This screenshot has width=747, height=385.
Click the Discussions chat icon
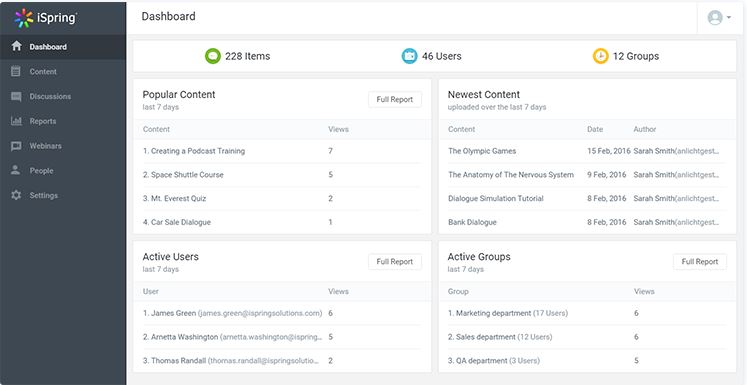coord(16,96)
